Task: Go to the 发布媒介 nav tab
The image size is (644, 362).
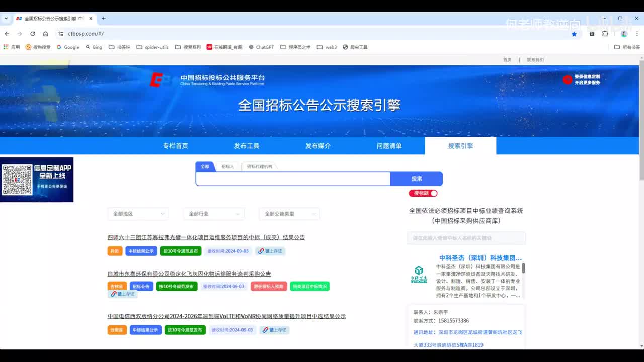Action: (318, 146)
